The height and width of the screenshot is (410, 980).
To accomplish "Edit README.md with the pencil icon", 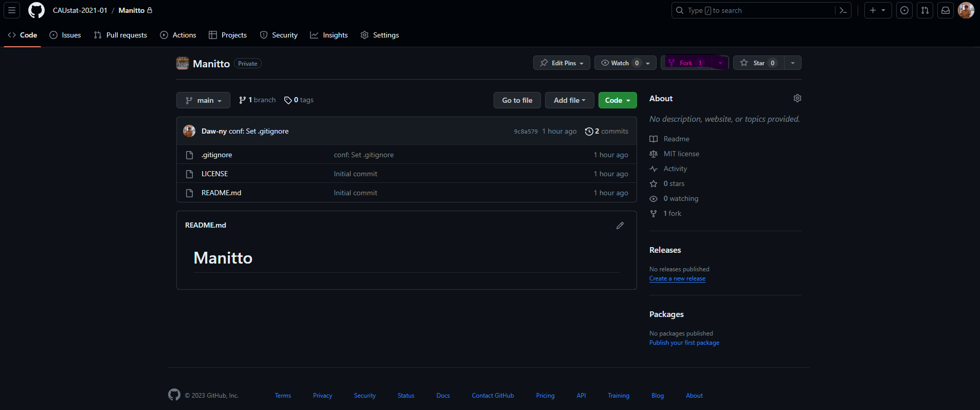I will [620, 226].
